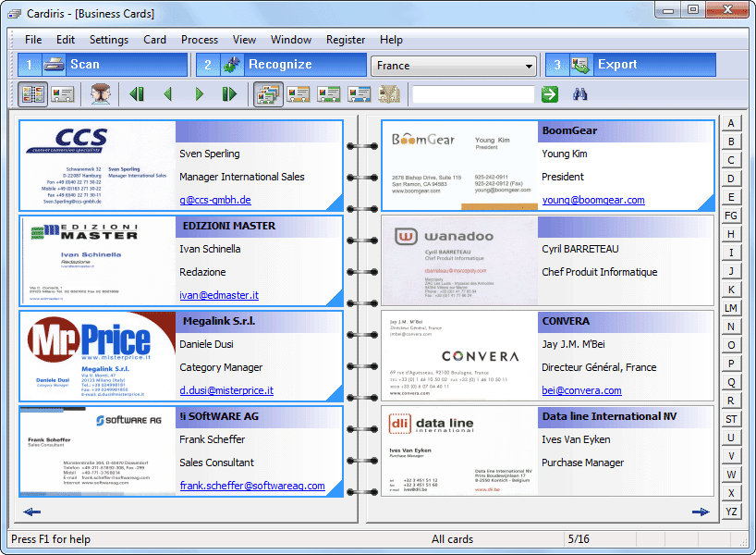Click in the search text field
This screenshot has width=756, height=555.
tap(473, 94)
